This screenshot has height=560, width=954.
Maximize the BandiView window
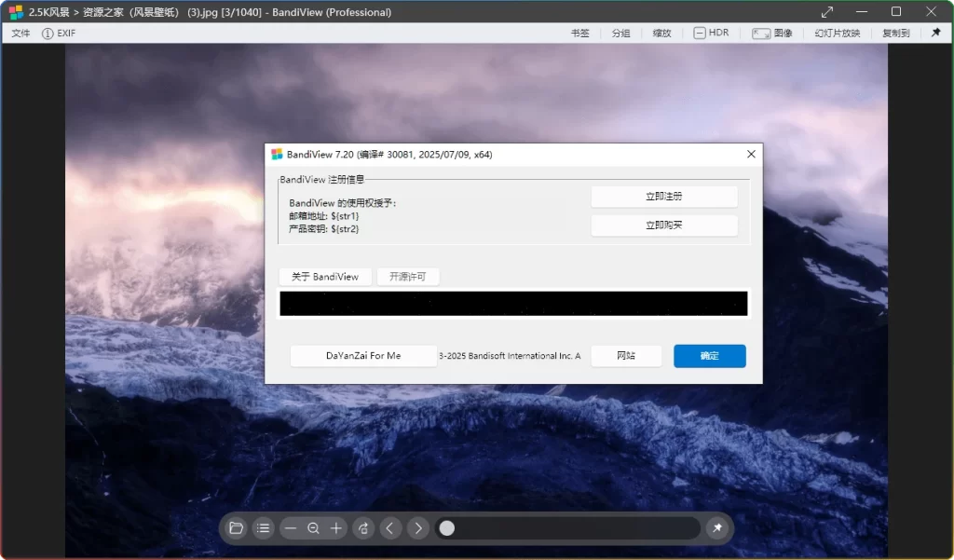point(896,11)
